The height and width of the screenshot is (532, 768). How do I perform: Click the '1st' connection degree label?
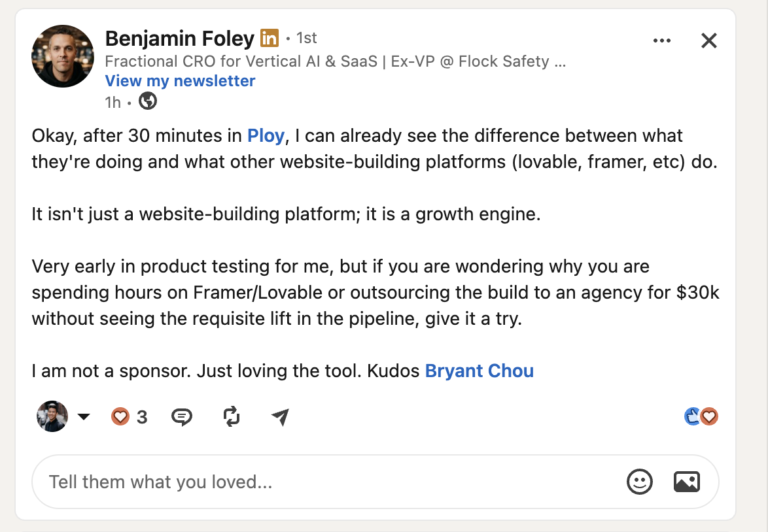coord(307,38)
